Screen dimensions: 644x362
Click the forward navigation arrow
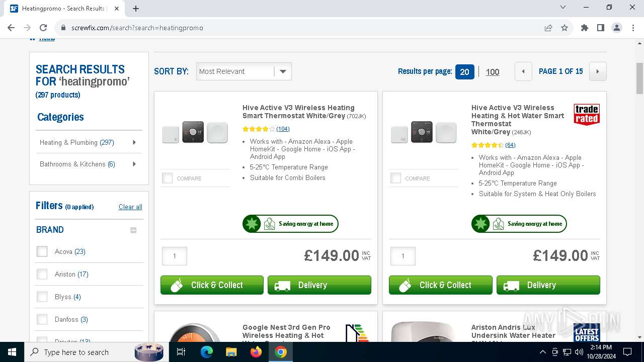point(27,28)
